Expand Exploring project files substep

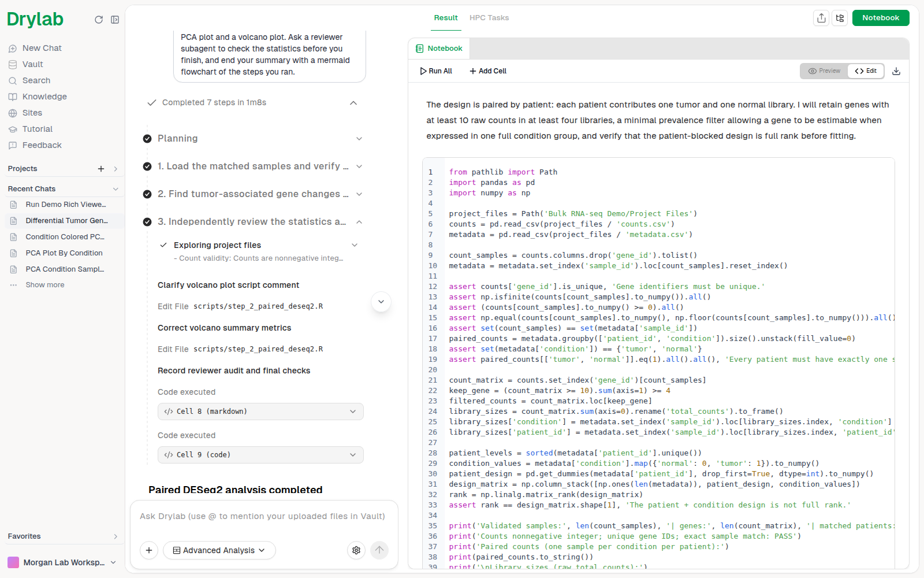355,245
